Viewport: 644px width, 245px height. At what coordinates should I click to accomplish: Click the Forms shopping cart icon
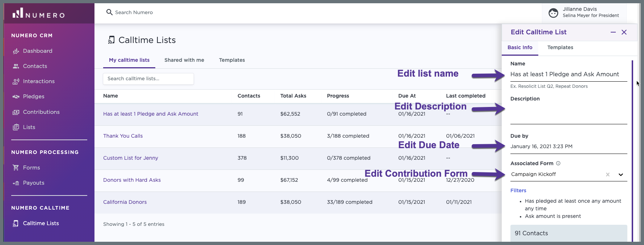16,168
